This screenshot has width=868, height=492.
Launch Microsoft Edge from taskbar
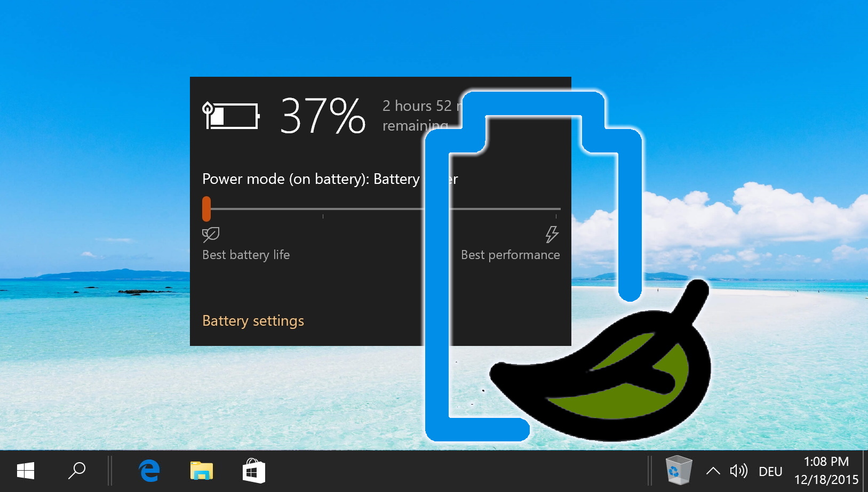point(149,471)
